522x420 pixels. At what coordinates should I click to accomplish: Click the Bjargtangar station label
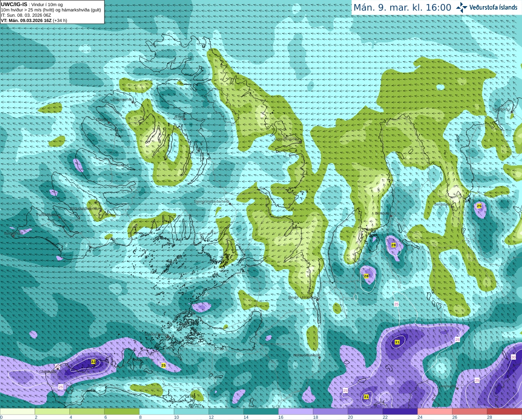[x=13, y=234]
